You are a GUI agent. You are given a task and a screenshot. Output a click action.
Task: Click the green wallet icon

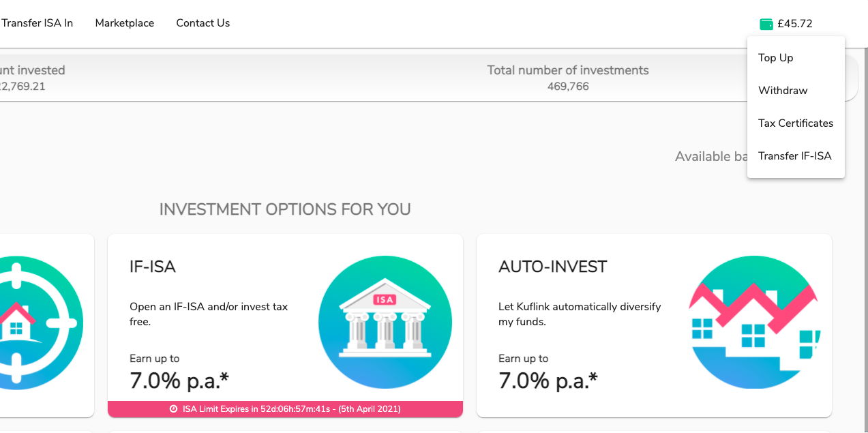766,24
